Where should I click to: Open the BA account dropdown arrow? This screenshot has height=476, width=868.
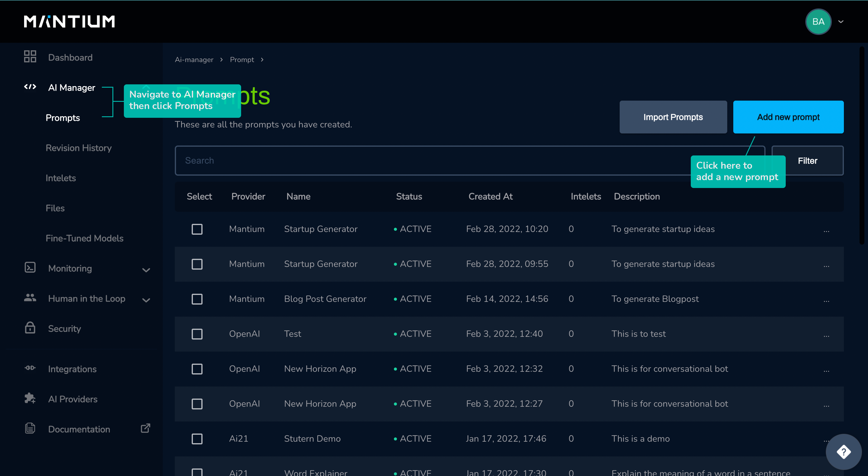click(841, 22)
